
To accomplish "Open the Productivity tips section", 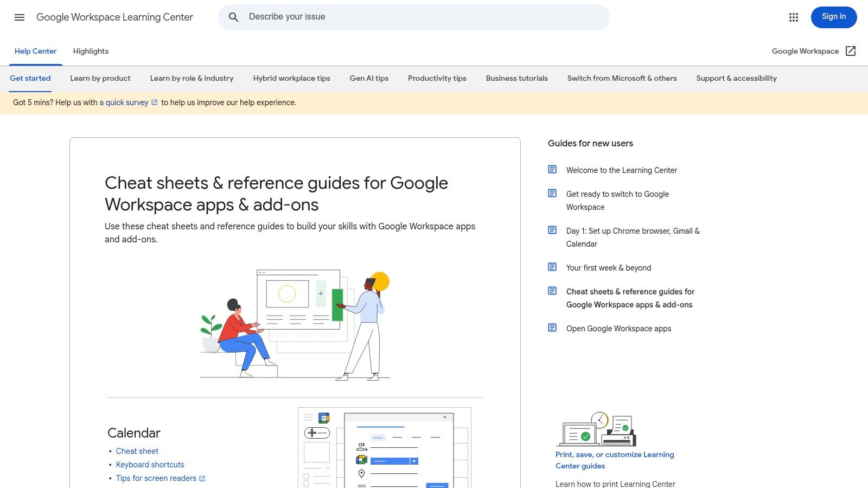I will pos(437,78).
